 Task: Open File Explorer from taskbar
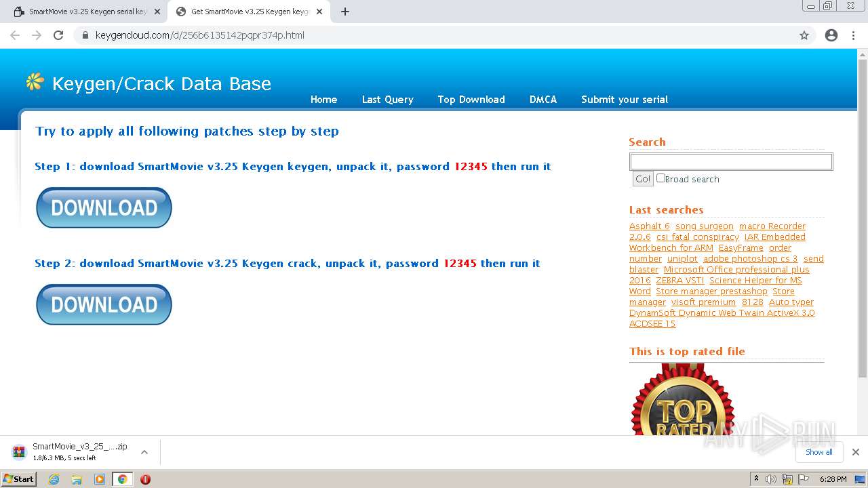pyautogui.click(x=77, y=479)
